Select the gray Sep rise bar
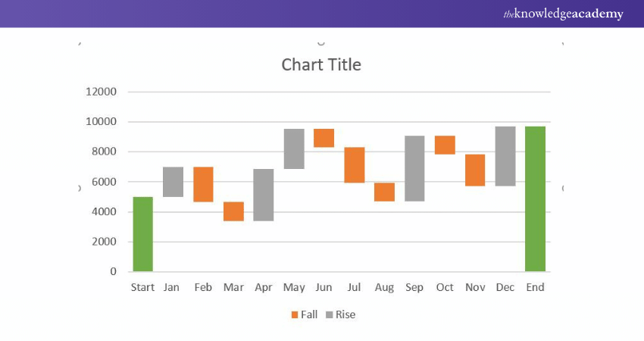This screenshot has height=341, width=644. 414,168
